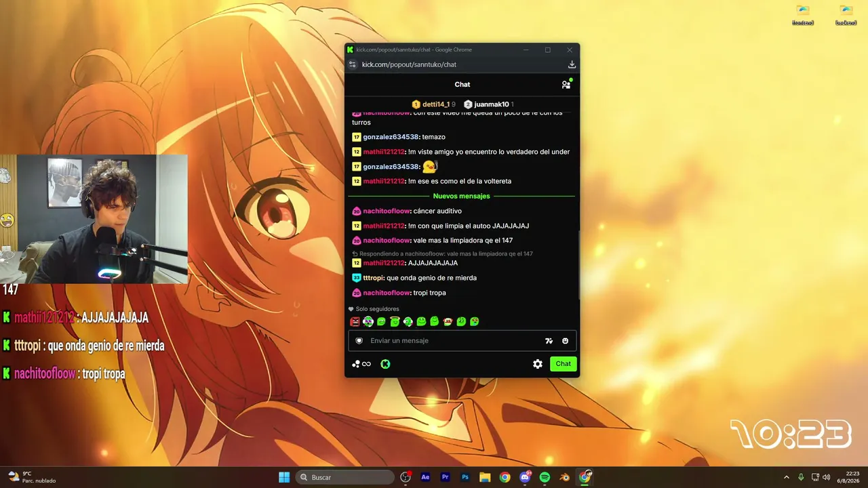Open the weather widget on taskbar
The image size is (868, 488).
click(31, 477)
